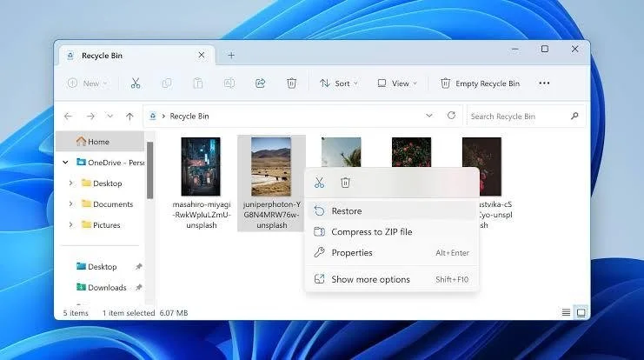This screenshot has height=360, width=644.
Task: Click the Copy icon in the toolbar
Action: coord(167,83)
